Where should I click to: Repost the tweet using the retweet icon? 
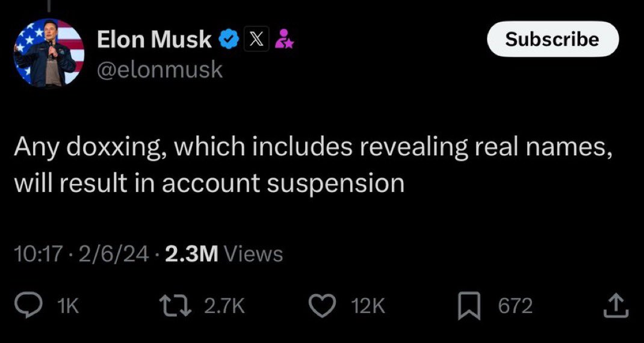[179, 307]
